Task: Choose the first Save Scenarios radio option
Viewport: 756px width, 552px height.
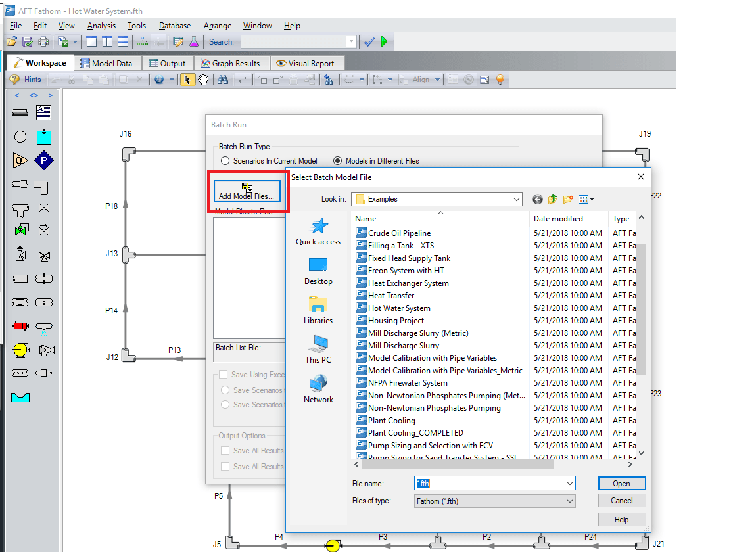Action: click(225, 390)
